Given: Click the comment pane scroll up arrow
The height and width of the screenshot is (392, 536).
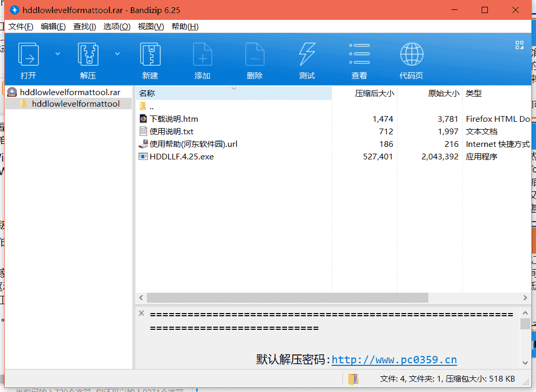Looking at the screenshot, I should (525, 313).
